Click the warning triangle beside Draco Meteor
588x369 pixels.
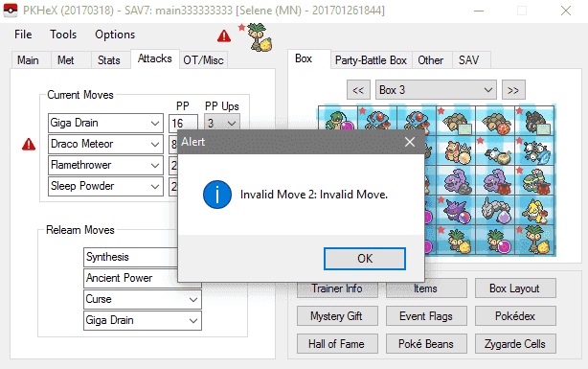coord(29,144)
